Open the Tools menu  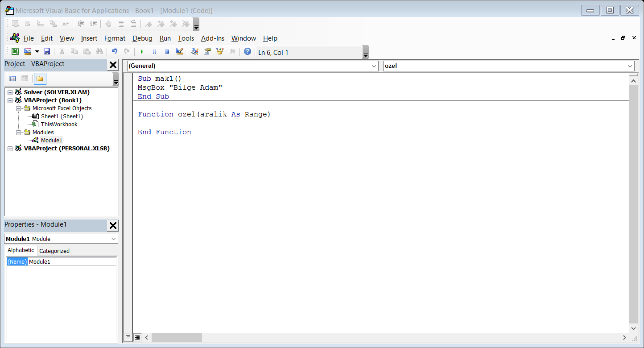pos(186,38)
